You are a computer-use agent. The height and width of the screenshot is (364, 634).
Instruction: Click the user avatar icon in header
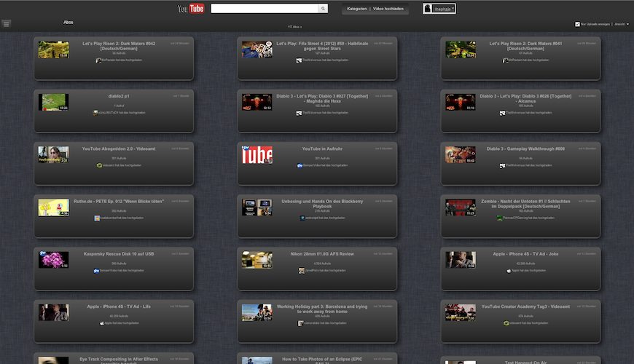click(x=427, y=9)
